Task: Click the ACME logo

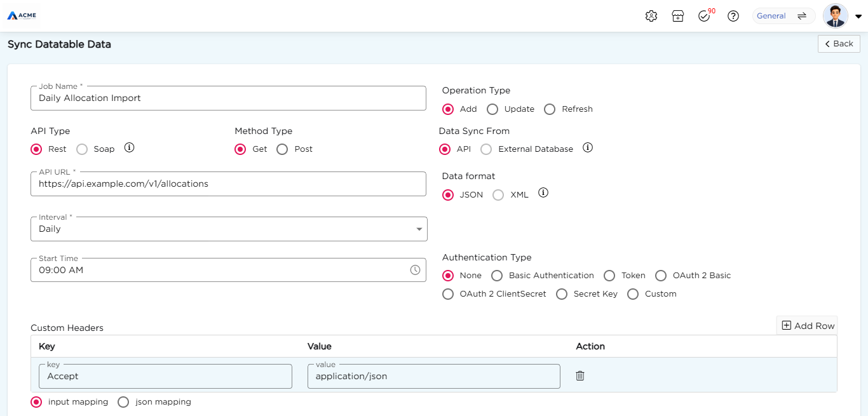Action: coord(22,15)
